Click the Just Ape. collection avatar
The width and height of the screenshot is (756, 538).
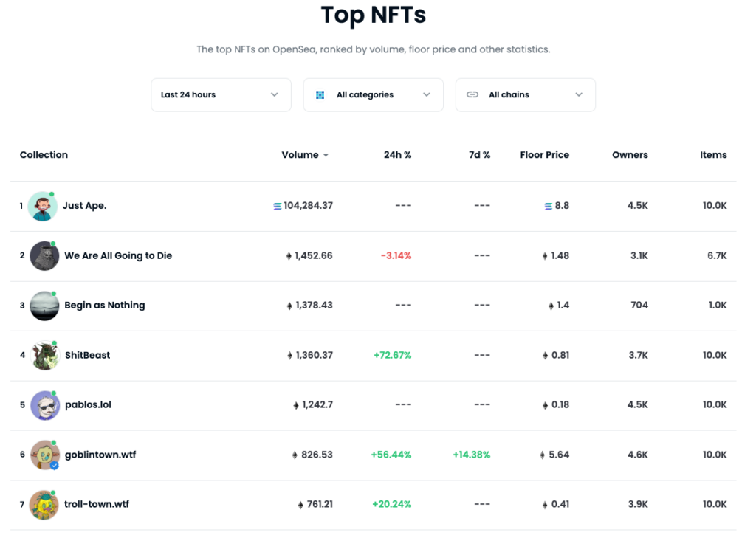pos(42,207)
